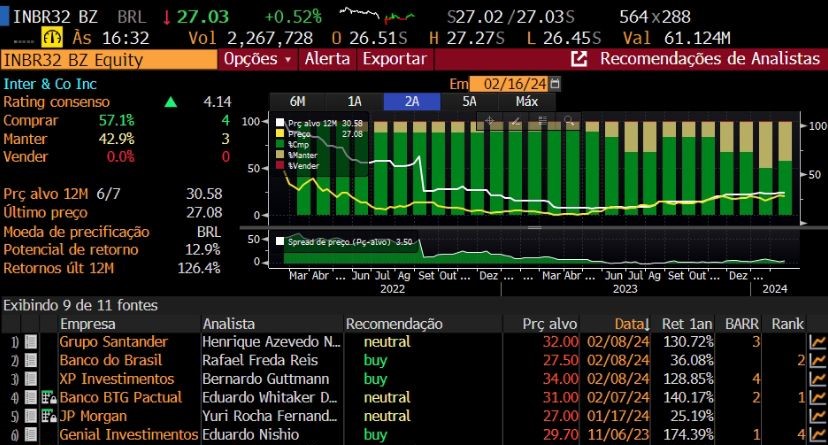Select the Máx time range tab
Screen dimensions: 828x445
pyautogui.click(x=527, y=101)
